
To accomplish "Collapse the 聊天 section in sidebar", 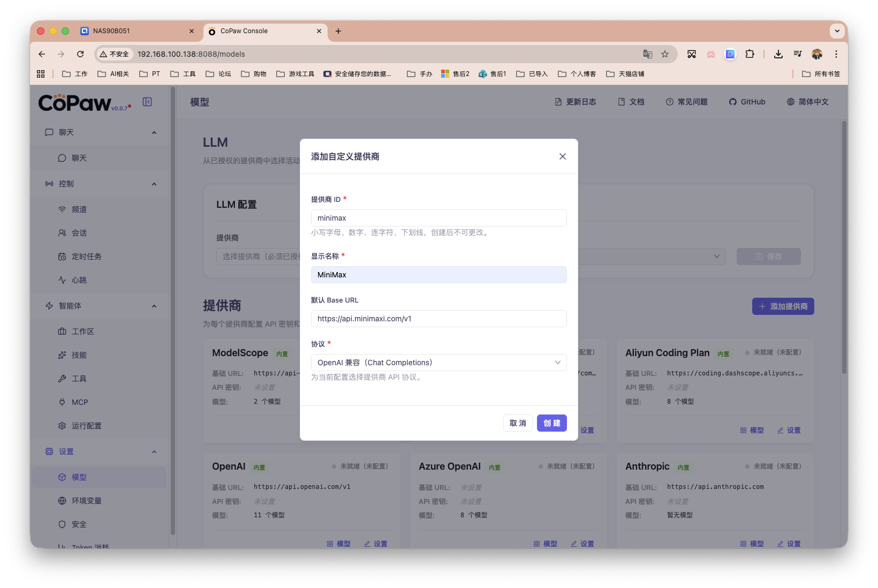I will tap(154, 132).
